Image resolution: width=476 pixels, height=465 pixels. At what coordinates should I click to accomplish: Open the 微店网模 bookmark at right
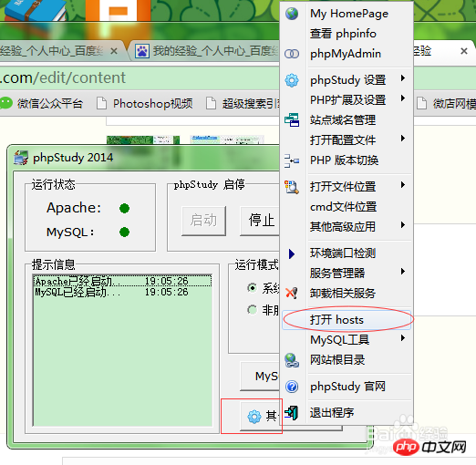tap(446, 104)
